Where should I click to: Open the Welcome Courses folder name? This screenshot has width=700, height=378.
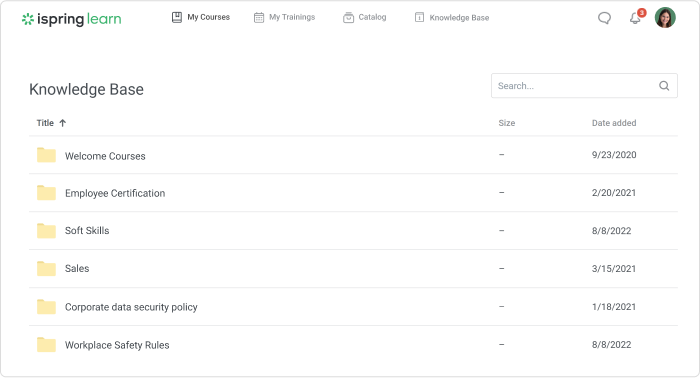pos(105,156)
